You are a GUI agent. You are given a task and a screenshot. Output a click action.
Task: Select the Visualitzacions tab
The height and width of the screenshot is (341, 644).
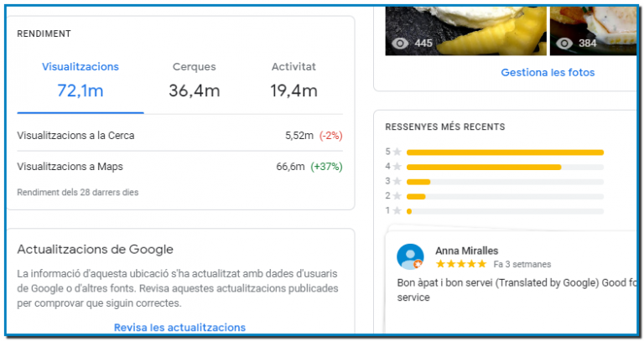click(80, 80)
